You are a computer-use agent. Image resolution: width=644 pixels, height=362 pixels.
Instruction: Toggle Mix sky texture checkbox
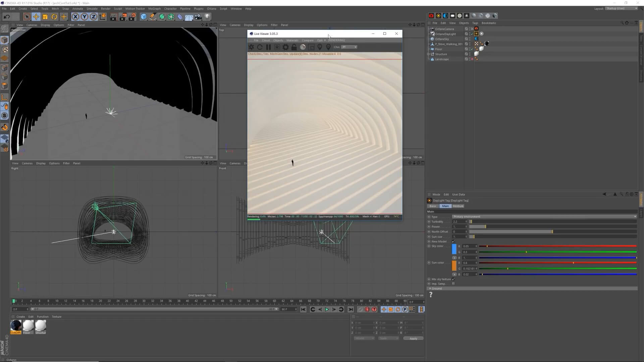click(x=453, y=279)
